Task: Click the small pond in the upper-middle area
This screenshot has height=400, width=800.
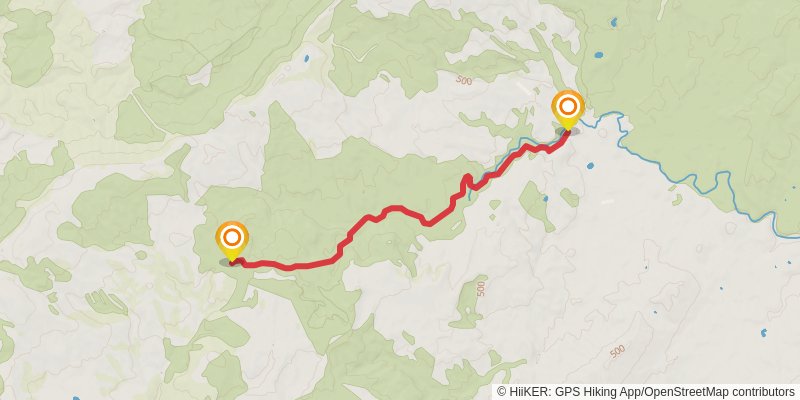Action: coord(306,59)
